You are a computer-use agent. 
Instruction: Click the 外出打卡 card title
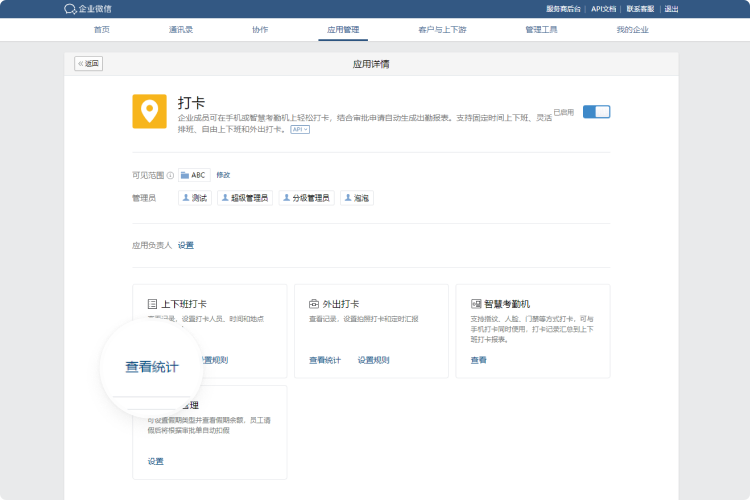[341, 304]
